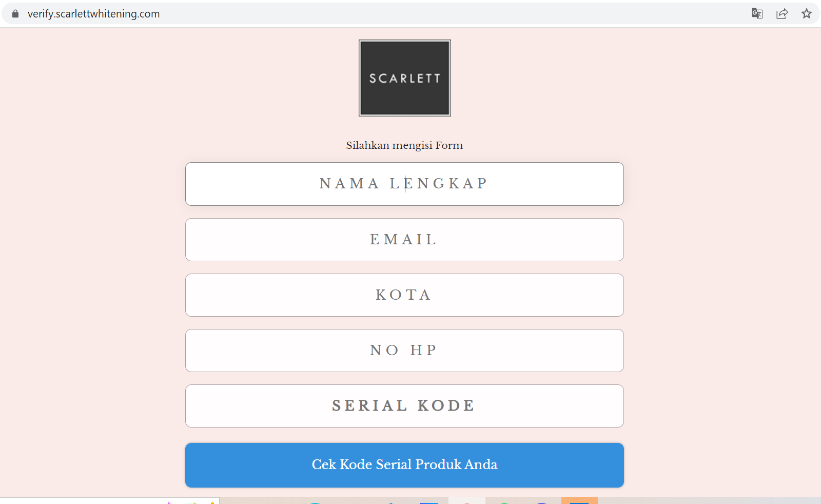Click the SERIAL KODE input box
821x504 pixels.
[404, 406]
